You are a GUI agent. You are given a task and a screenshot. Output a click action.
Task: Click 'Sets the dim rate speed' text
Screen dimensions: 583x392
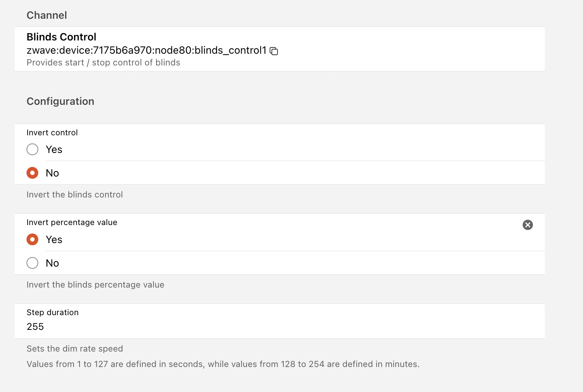coord(74,349)
